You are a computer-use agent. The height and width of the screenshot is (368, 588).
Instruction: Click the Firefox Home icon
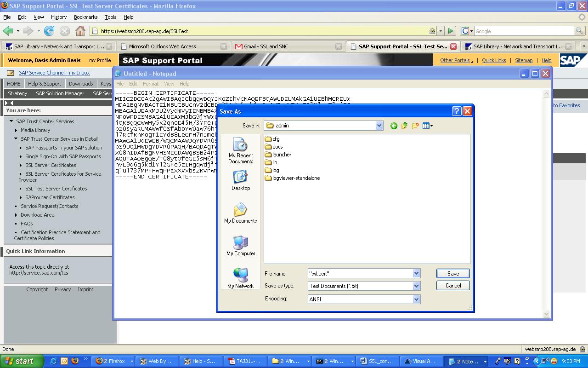pyautogui.click(x=80, y=31)
